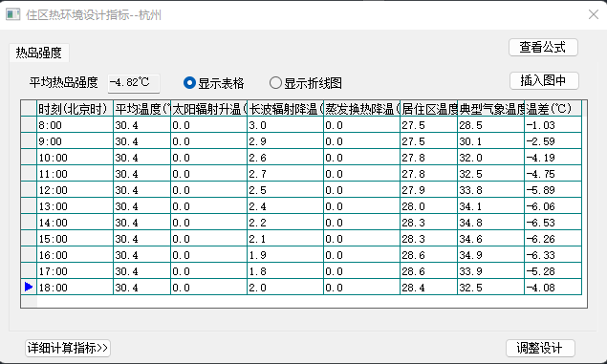Click the 温差 cell -6.26
This screenshot has height=364, width=607.
pyautogui.click(x=553, y=239)
